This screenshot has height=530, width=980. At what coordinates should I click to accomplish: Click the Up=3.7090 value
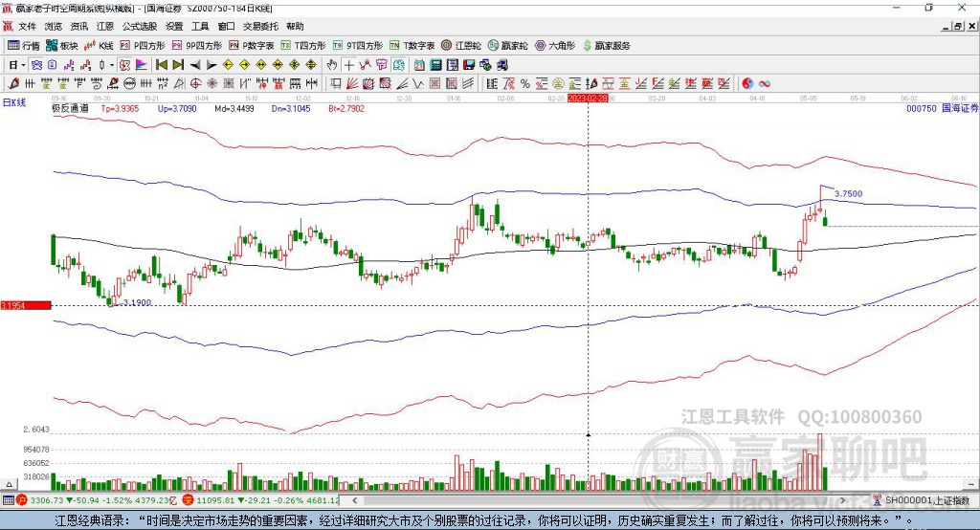pyautogui.click(x=177, y=108)
